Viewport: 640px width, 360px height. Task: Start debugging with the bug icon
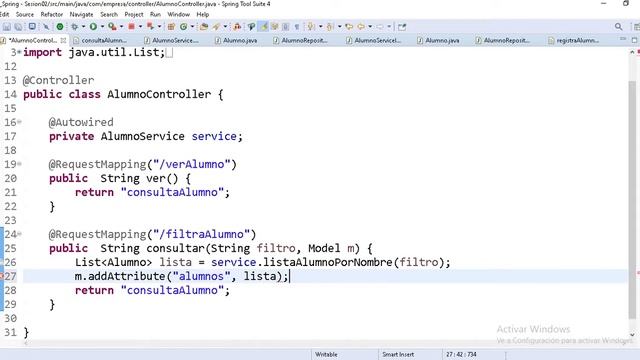(74, 27)
